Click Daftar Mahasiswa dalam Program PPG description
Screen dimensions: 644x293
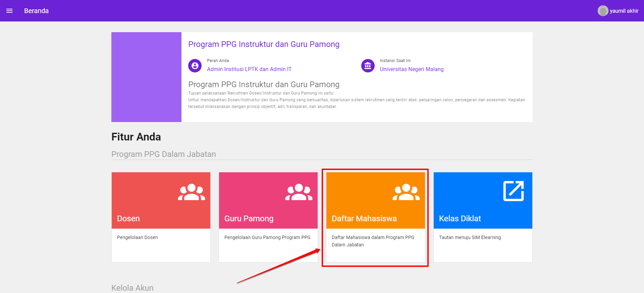click(x=373, y=241)
